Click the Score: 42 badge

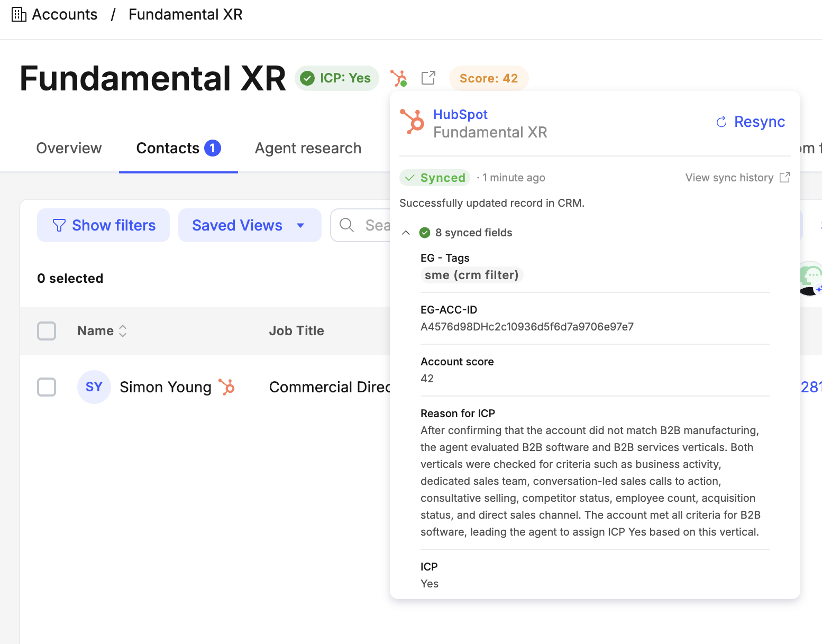488,78
